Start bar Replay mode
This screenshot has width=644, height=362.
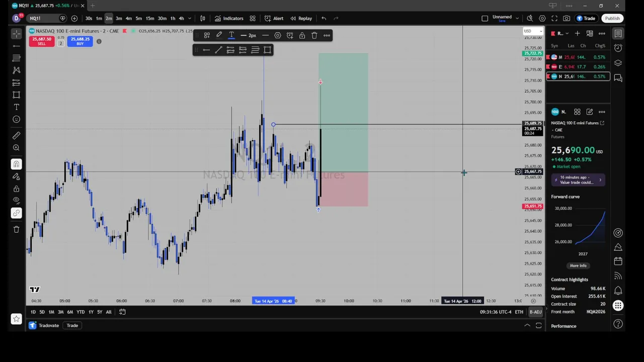301,19
